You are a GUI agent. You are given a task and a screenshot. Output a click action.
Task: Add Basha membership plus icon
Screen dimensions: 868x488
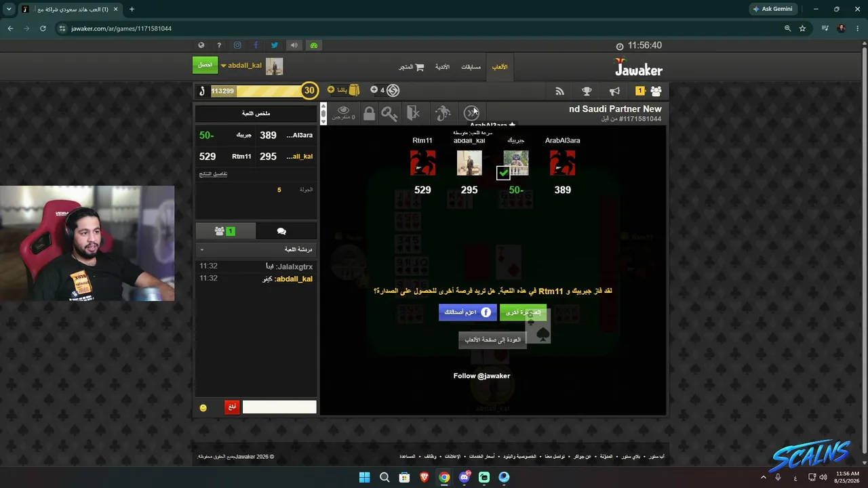tap(331, 90)
